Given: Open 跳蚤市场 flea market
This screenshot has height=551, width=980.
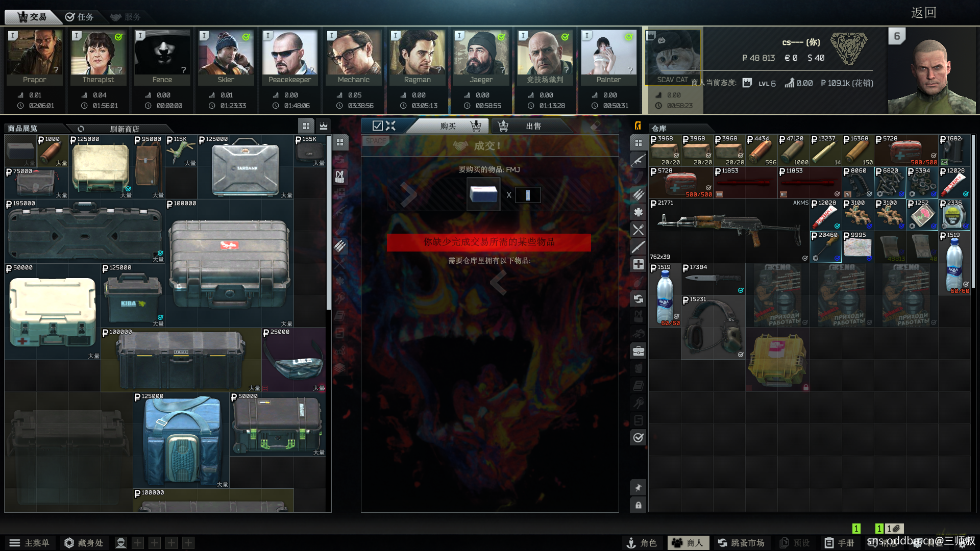Looking at the screenshot, I should (742, 543).
